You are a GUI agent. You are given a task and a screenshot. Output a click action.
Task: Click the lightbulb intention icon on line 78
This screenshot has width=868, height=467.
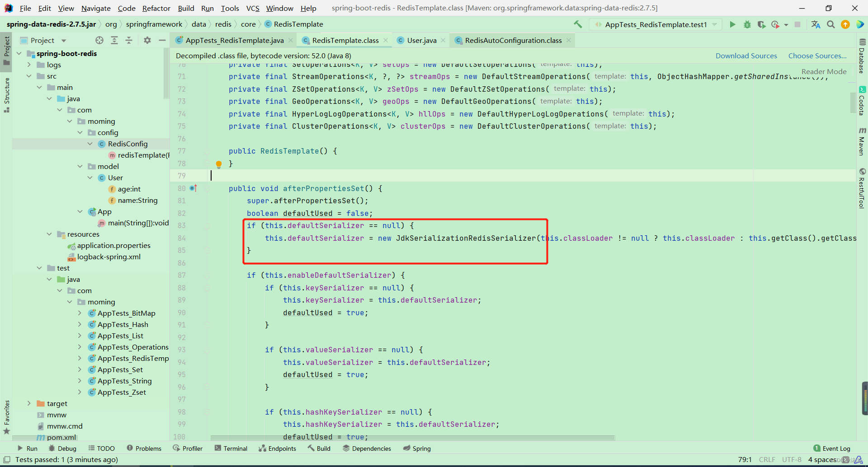(219, 164)
